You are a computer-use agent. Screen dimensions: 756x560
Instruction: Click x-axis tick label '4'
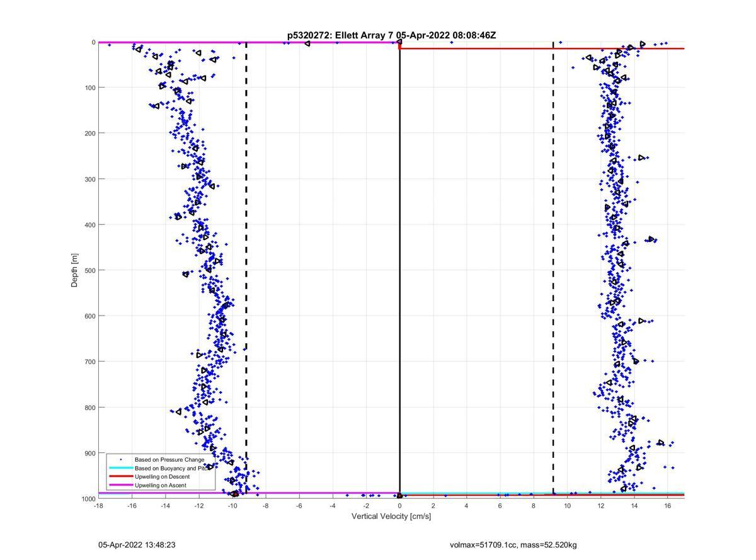click(466, 505)
